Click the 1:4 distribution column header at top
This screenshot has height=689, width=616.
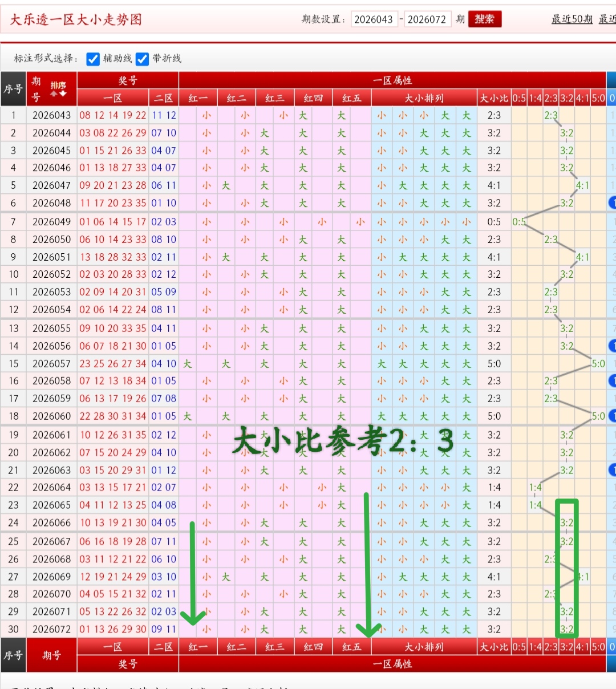(535, 98)
